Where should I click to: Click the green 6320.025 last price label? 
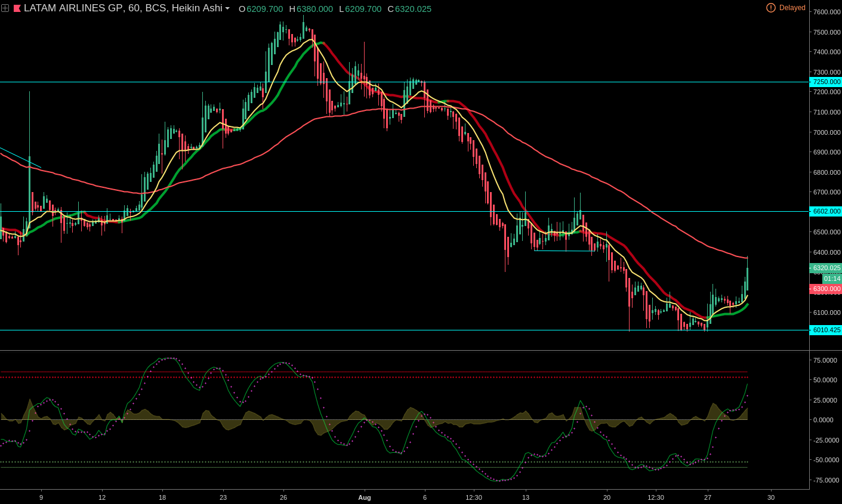click(x=825, y=268)
